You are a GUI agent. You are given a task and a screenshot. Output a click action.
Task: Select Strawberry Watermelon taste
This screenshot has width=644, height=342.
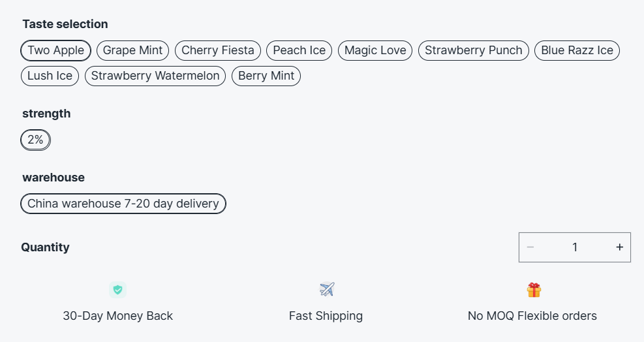[x=155, y=76]
